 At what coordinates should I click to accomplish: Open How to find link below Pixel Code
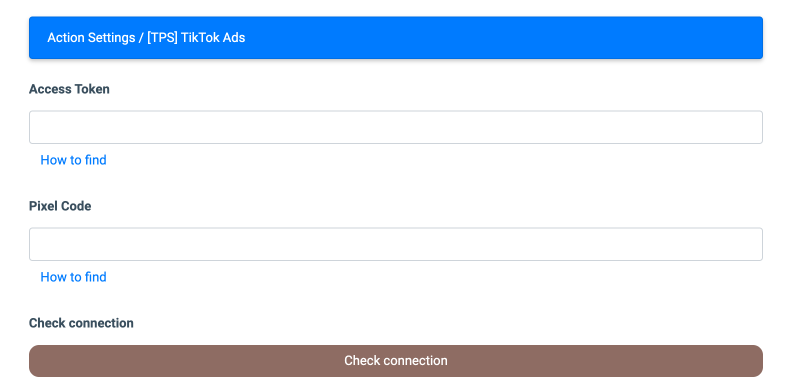[x=73, y=277]
